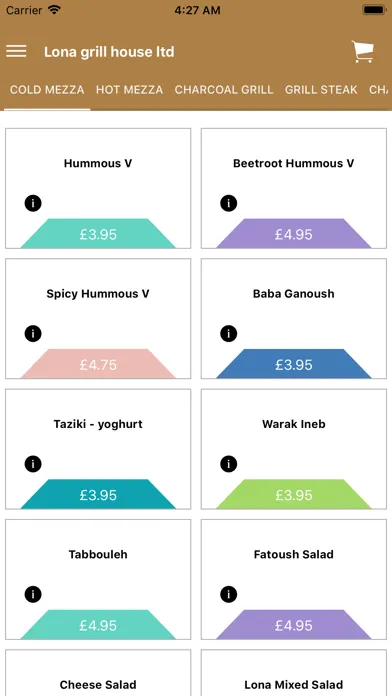The image size is (392, 696).
Task: Open the hamburger menu
Action: (16, 51)
